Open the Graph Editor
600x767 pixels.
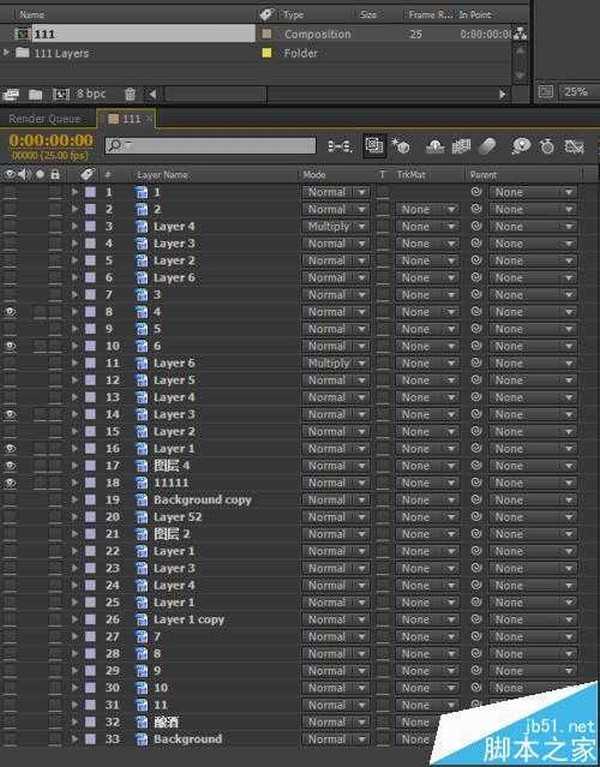pyautogui.click(x=574, y=146)
